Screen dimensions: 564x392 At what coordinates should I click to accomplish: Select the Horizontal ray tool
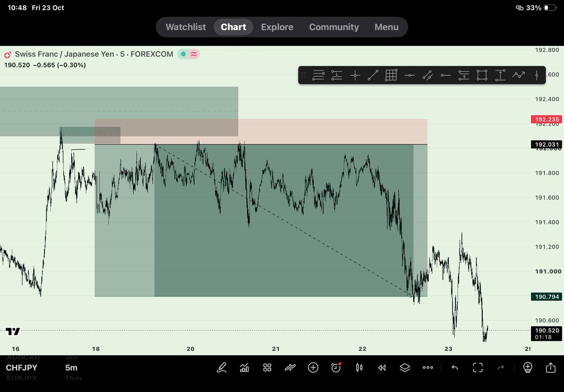(446, 75)
